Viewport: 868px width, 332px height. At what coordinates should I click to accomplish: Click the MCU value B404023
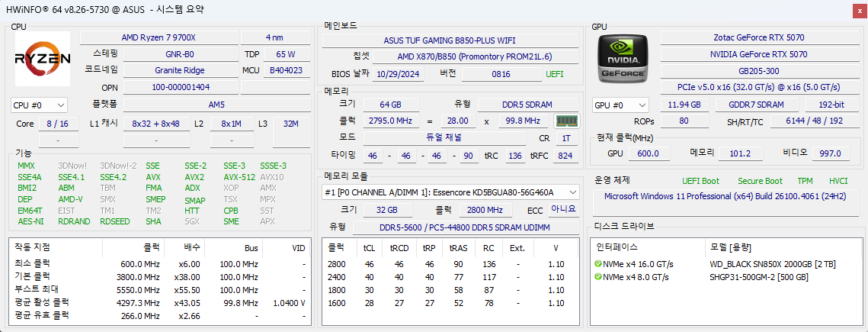coord(287,70)
